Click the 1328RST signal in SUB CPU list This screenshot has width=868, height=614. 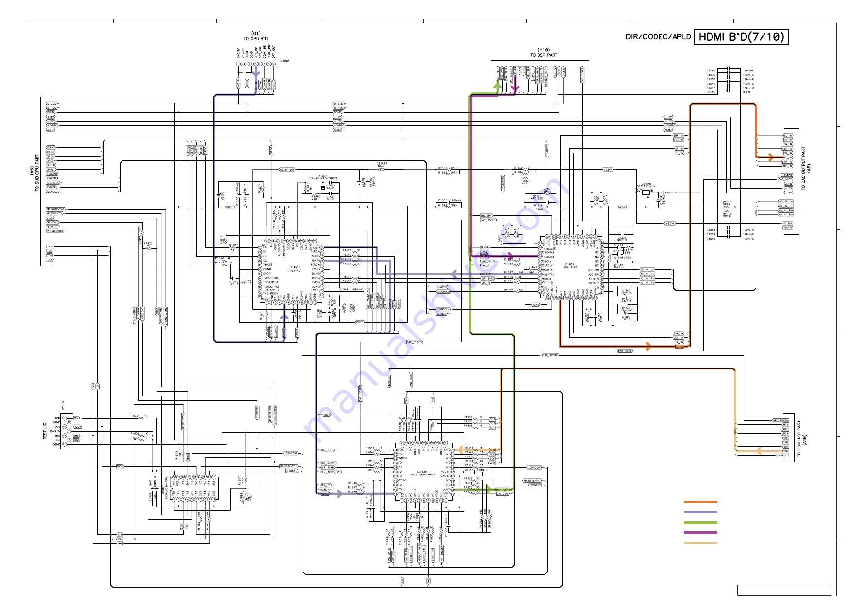pos(52,174)
